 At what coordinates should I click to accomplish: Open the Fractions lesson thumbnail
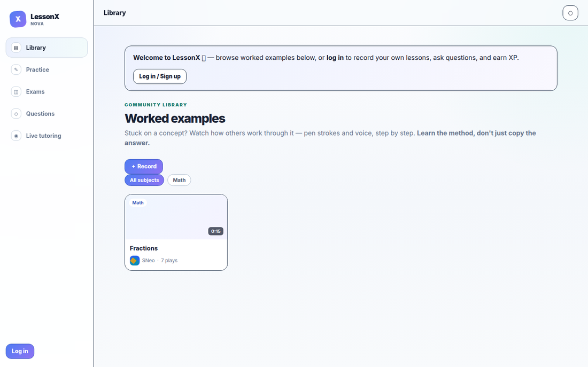[x=176, y=217]
